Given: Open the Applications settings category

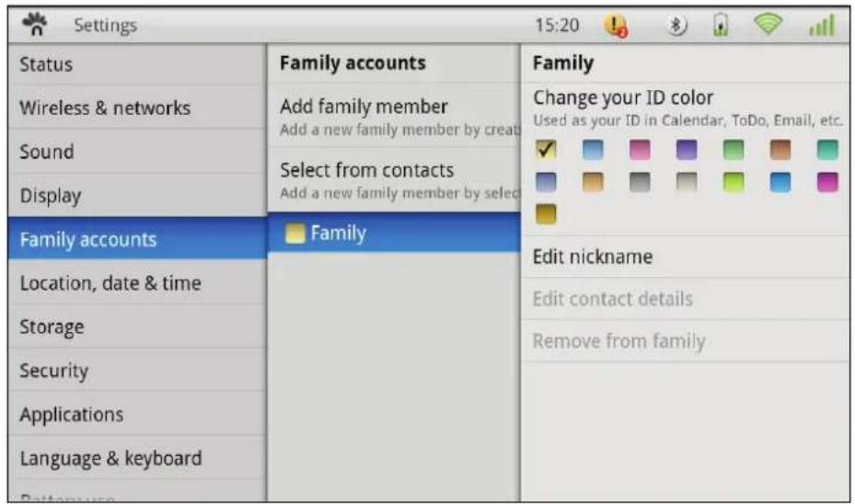Looking at the screenshot, I should 137,414.
